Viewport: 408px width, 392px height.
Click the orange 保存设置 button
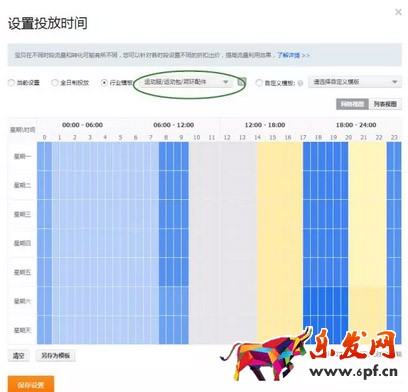coord(31,385)
